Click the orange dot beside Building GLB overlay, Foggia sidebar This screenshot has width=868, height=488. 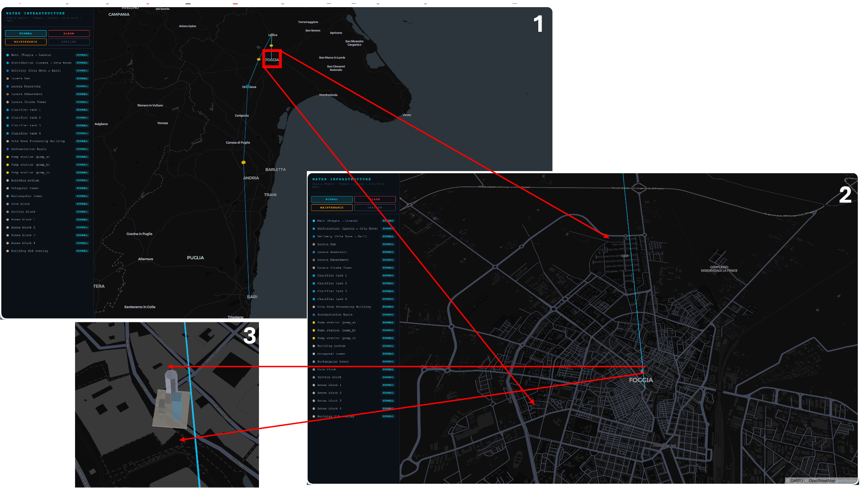click(x=314, y=416)
